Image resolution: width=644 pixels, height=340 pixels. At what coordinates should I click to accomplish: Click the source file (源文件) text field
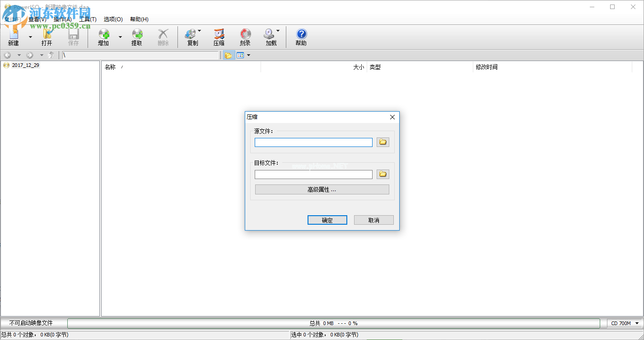pos(313,142)
